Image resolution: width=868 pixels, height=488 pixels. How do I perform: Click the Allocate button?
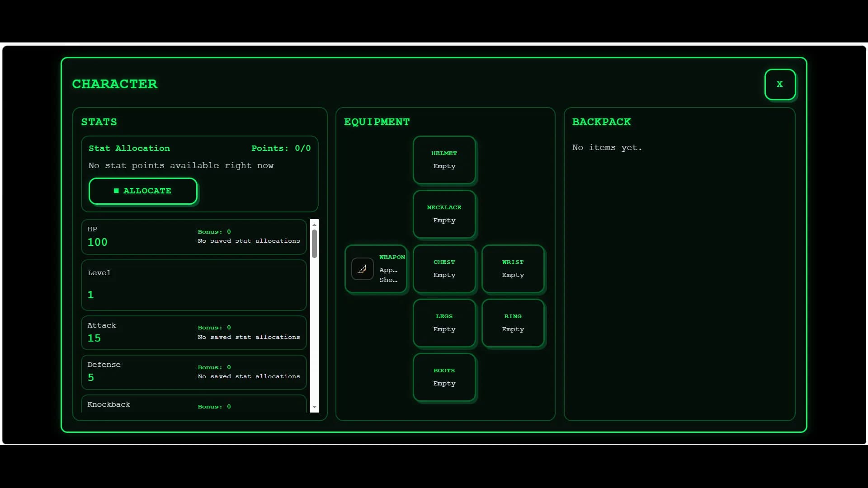click(x=143, y=191)
